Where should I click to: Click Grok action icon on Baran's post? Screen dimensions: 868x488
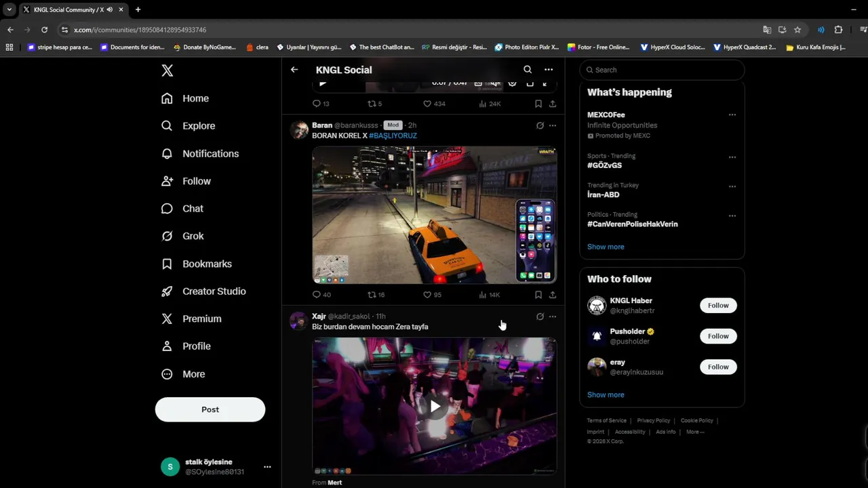tap(540, 125)
